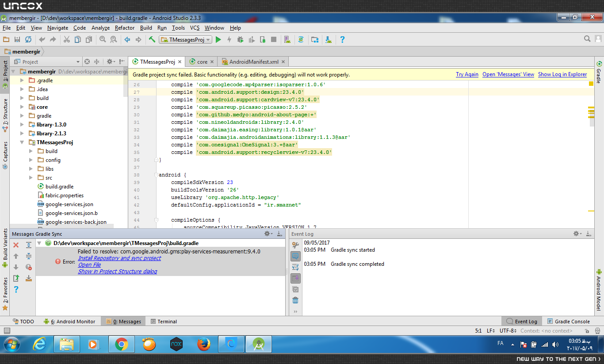Click the Synchronize toolbar icon
Viewport: 604px width, 364px height.
click(x=28, y=39)
